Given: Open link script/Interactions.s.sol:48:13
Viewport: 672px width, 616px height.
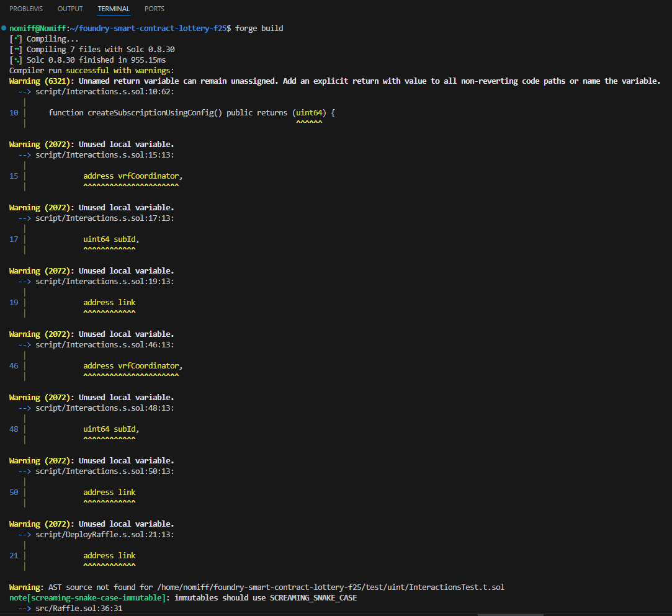Looking at the screenshot, I should click(105, 408).
